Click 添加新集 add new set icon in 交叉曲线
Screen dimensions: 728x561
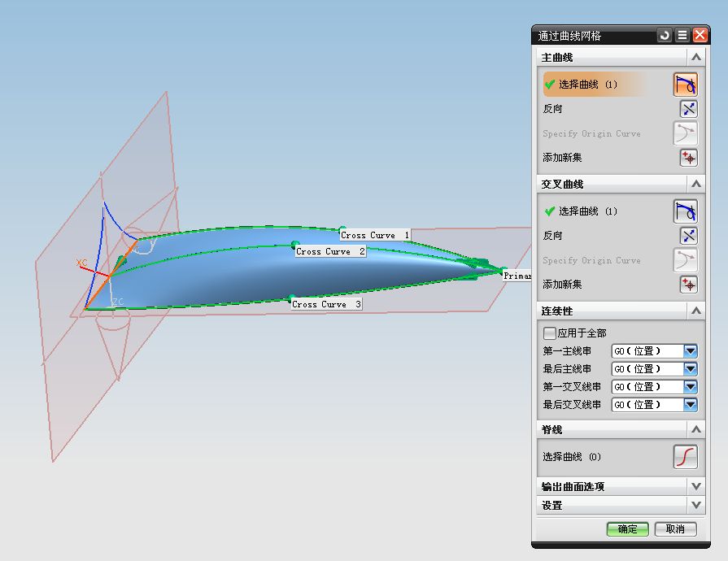[688, 285]
